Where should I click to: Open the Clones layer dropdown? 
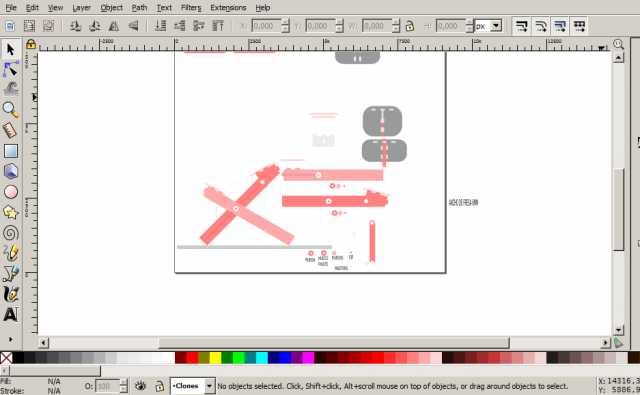[x=209, y=386]
